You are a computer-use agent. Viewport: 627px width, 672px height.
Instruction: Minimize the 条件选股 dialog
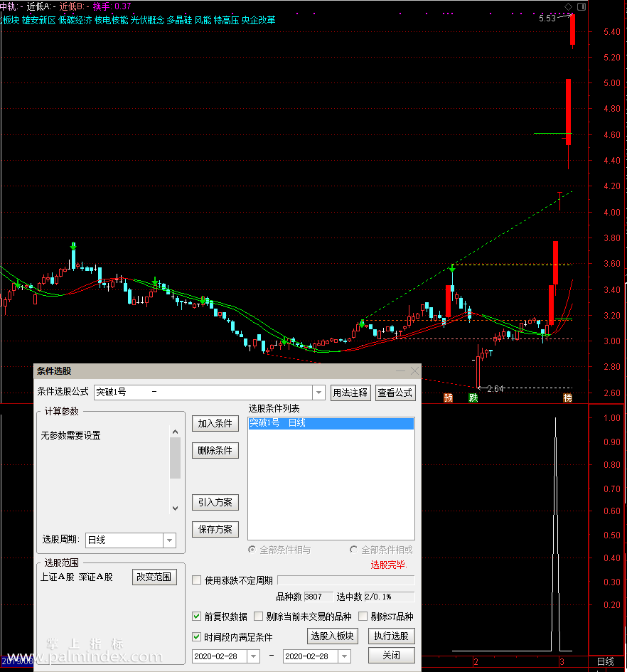click(400, 370)
